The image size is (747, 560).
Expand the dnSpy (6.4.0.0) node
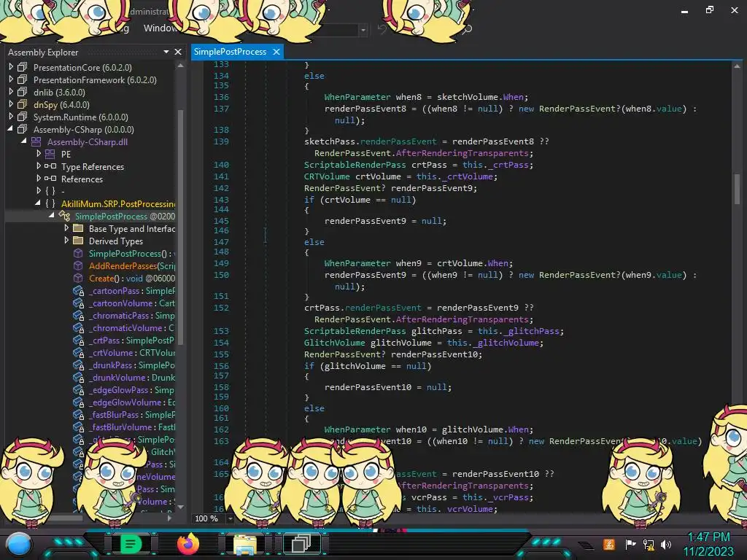coord(11,104)
